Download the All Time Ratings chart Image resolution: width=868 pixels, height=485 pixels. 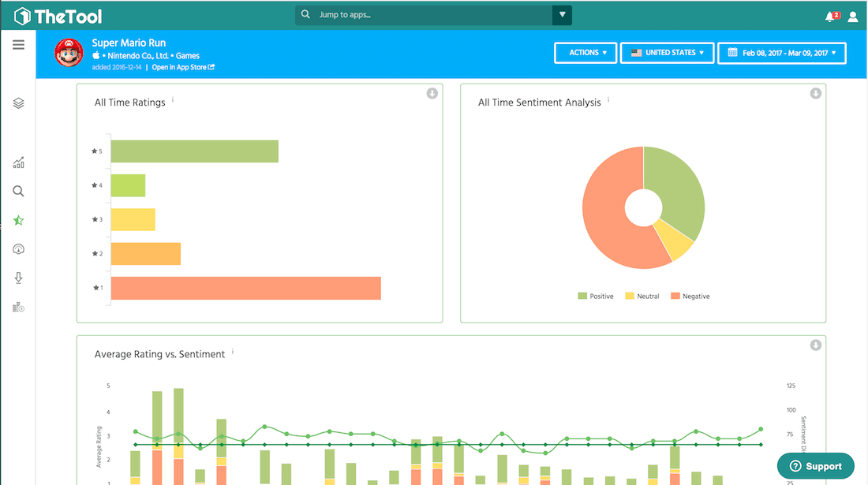click(x=432, y=94)
